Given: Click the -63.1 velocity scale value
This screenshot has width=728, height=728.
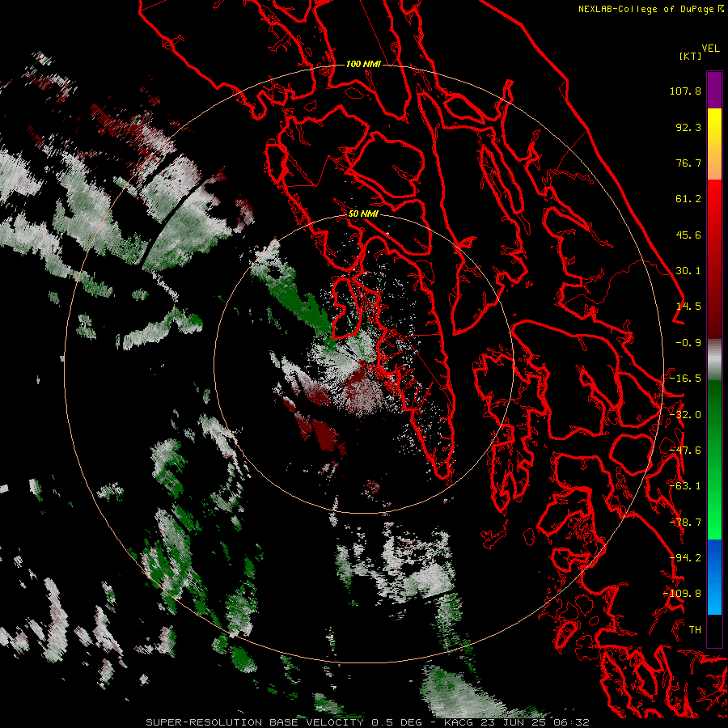Looking at the screenshot, I should click(x=685, y=486).
